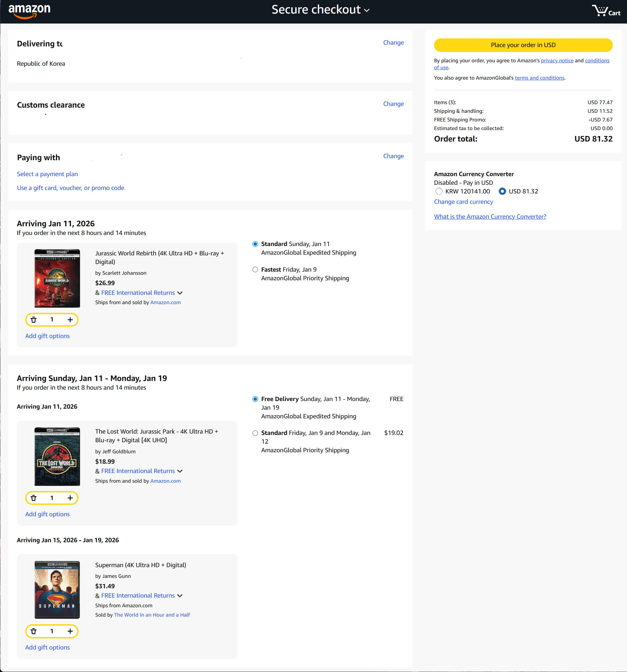Screen dimensions: 627x672
Task: Open the Superman cover thumbnail
Action: click(57, 590)
